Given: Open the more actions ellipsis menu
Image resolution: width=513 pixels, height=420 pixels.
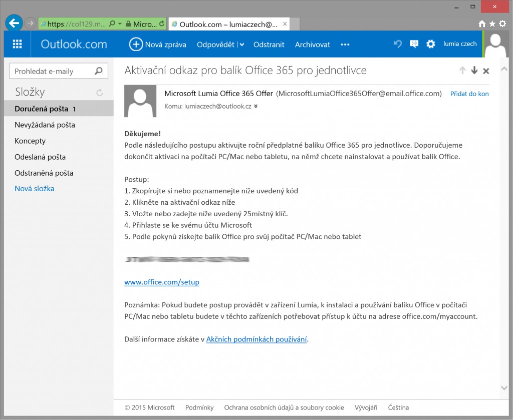Looking at the screenshot, I should point(345,45).
